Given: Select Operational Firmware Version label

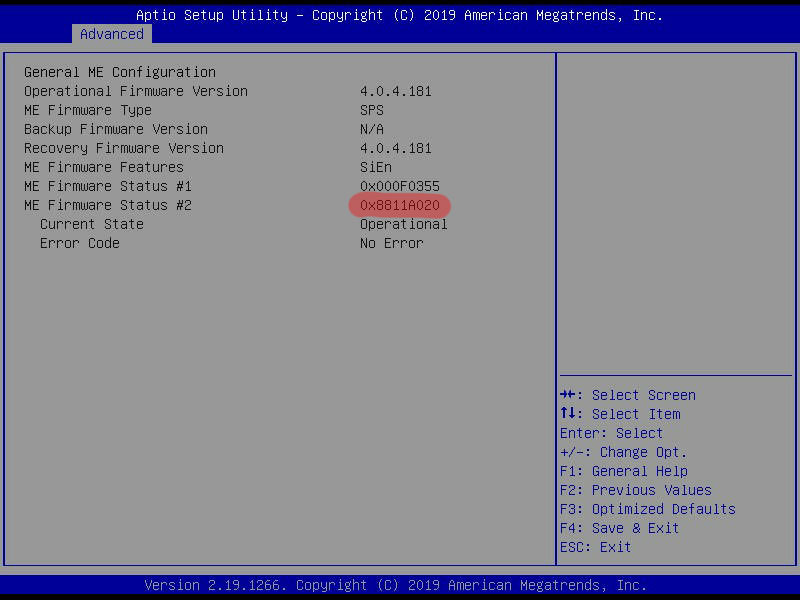Looking at the screenshot, I should 136,91.
